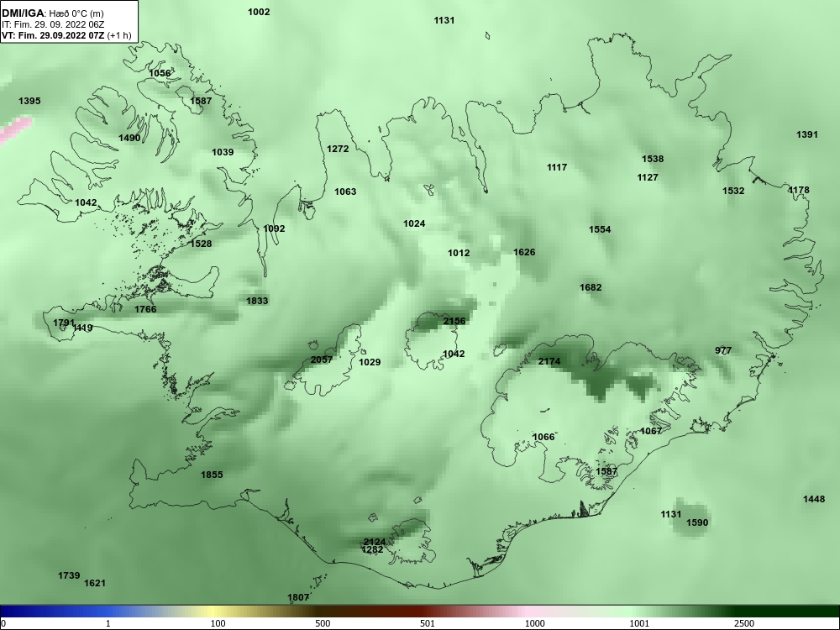Click the 1807 value on south coast

coord(298,597)
